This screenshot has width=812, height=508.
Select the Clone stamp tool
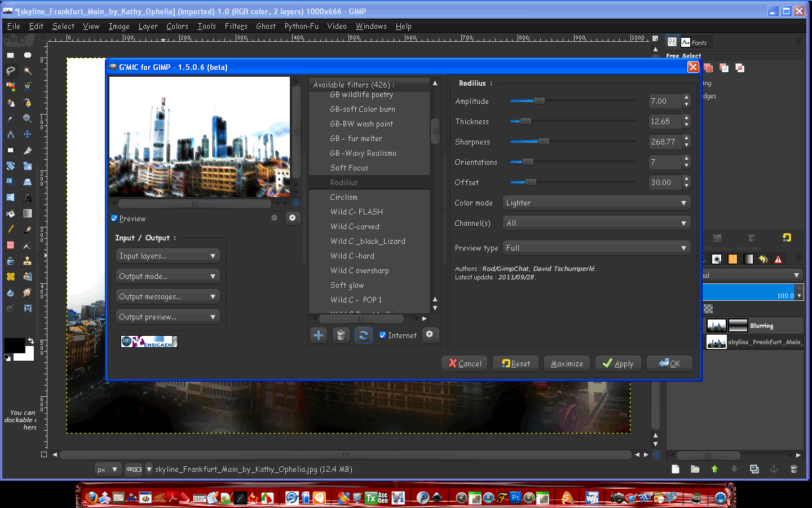27,261
